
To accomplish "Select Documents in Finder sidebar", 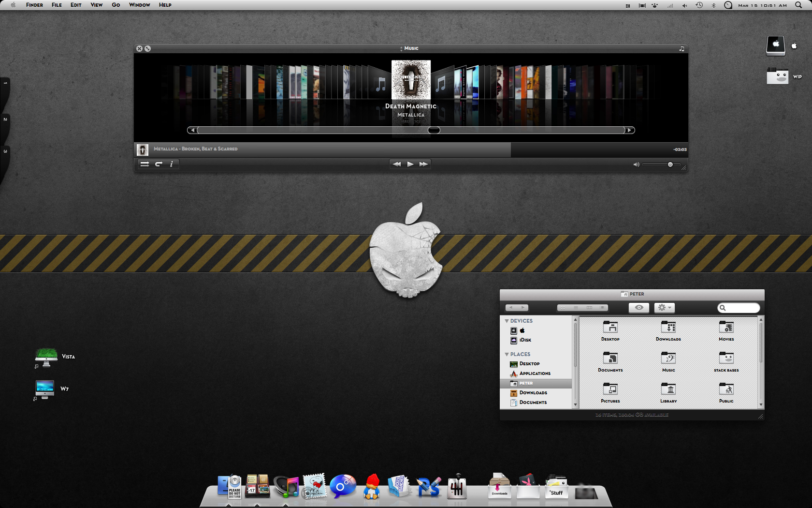I will tap(536, 403).
